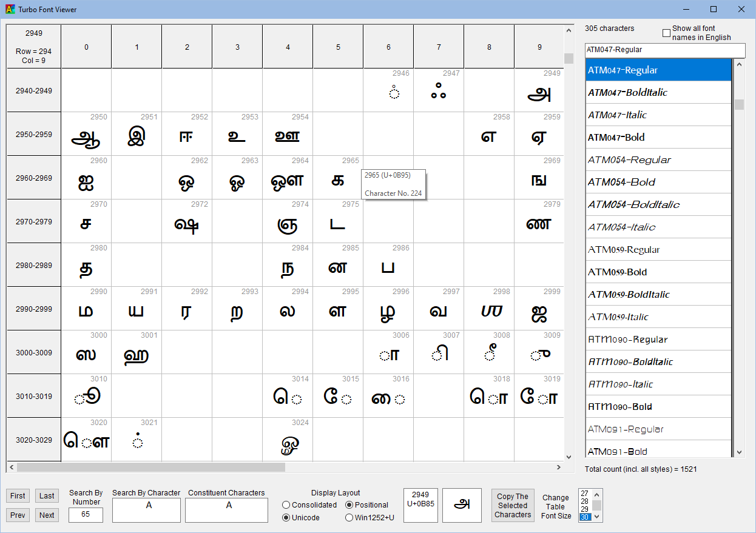Select character cell 2962
This screenshot has height=533, width=756.
point(187,177)
